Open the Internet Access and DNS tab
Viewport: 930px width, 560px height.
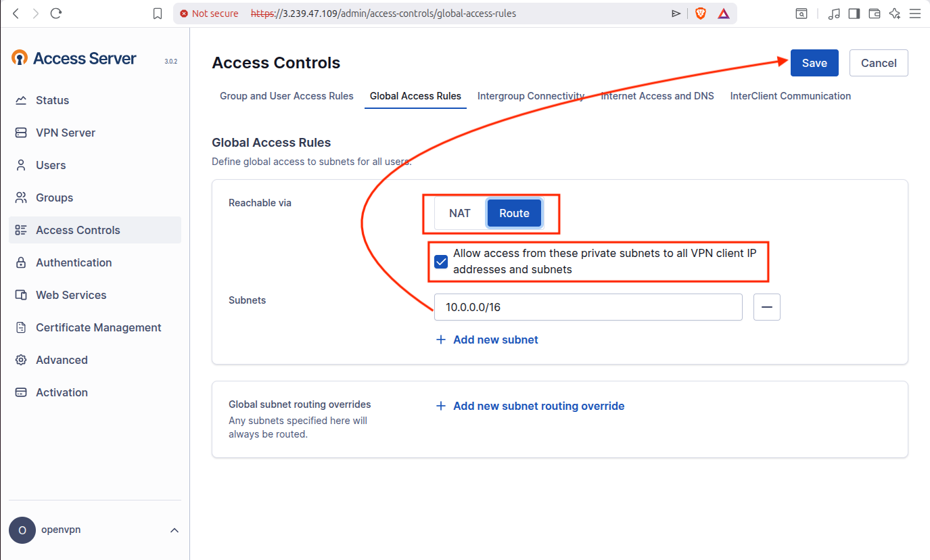pos(657,96)
